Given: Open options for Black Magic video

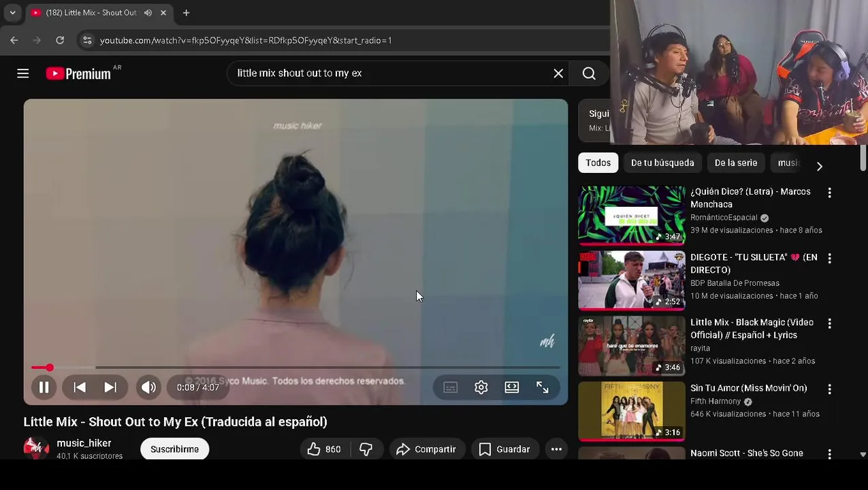Looking at the screenshot, I should (829, 323).
